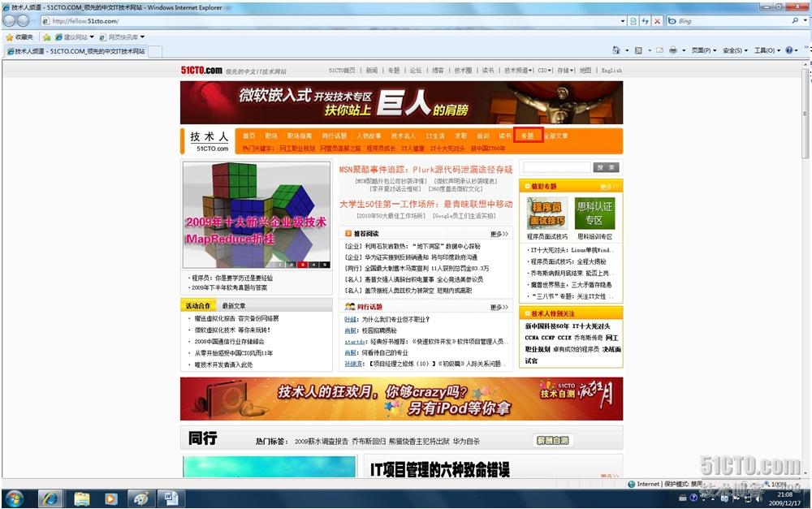The height and width of the screenshot is (509, 812).
Task: Click the 微软嵌入式 banner advertisement
Action: point(401,102)
